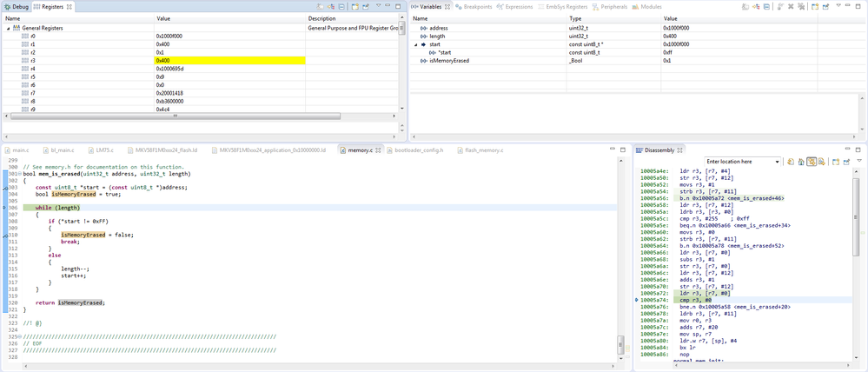This screenshot has height=372, width=868.
Task: Click Show Logical Structure icon in Registers view
Action: pyautogui.click(x=330, y=7)
